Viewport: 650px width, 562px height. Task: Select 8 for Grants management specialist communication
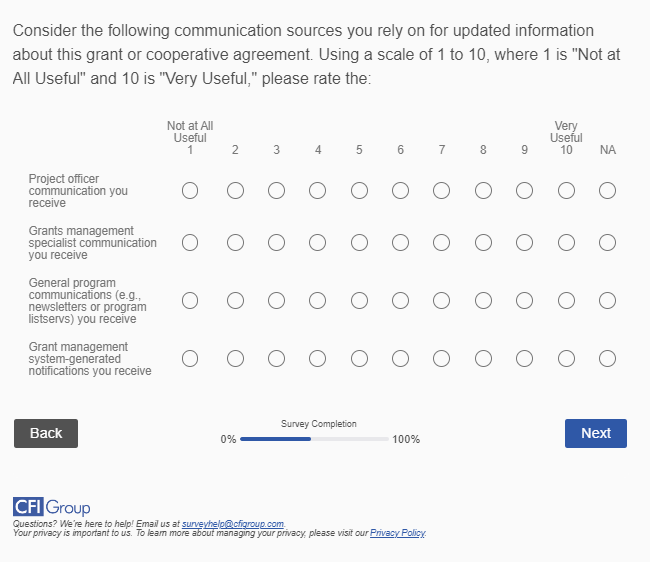483,242
